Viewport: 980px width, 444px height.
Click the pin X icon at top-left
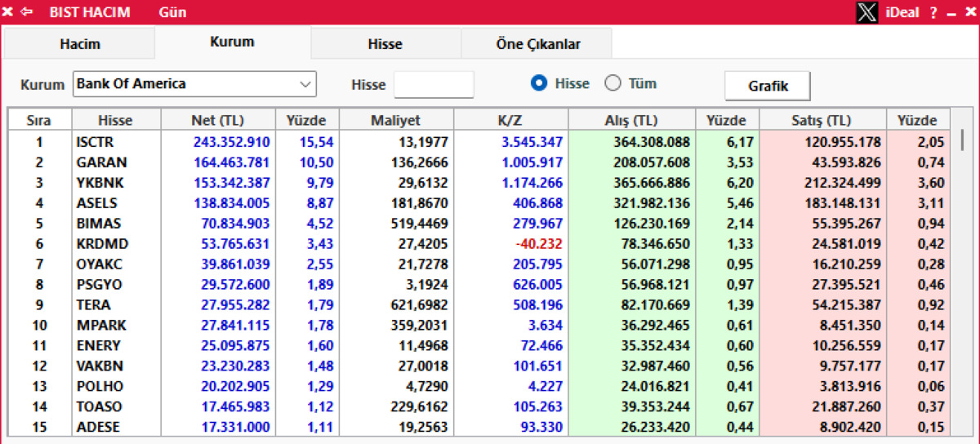click(8, 12)
